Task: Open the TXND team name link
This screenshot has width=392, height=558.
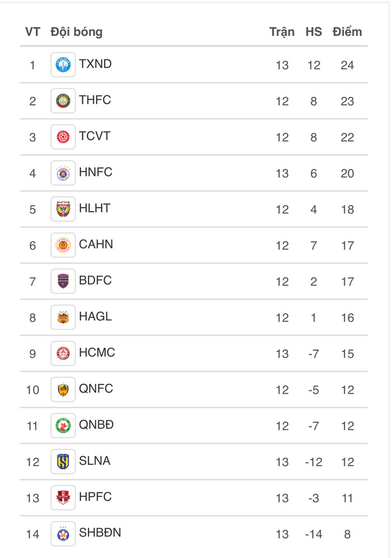Action: 95,64
